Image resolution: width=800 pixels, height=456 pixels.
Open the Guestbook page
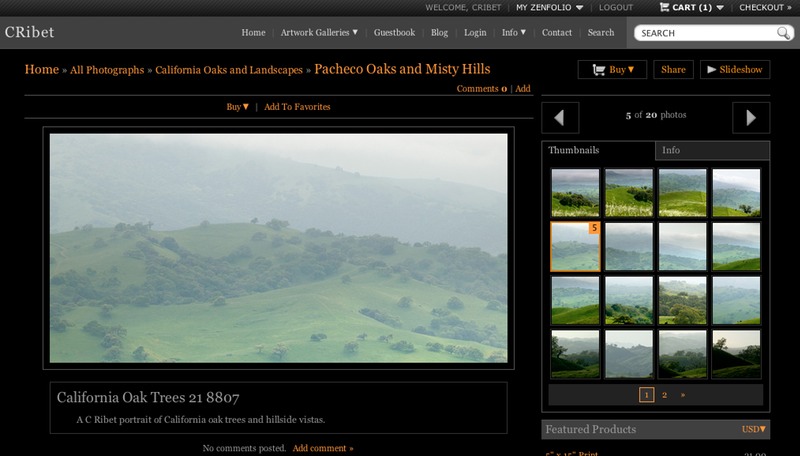click(394, 32)
